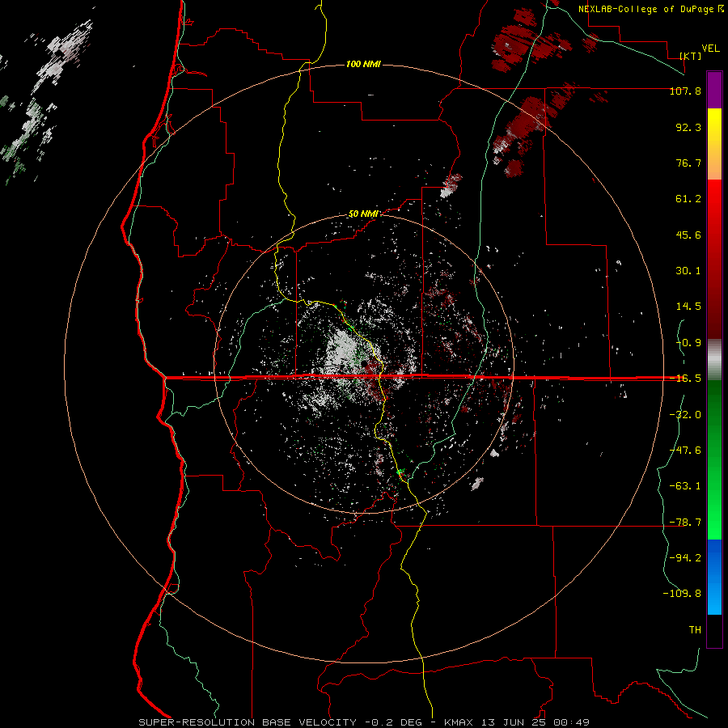Click the -0.2 DEG elevation text
728x728 pixels.
(x=394, y=722)
